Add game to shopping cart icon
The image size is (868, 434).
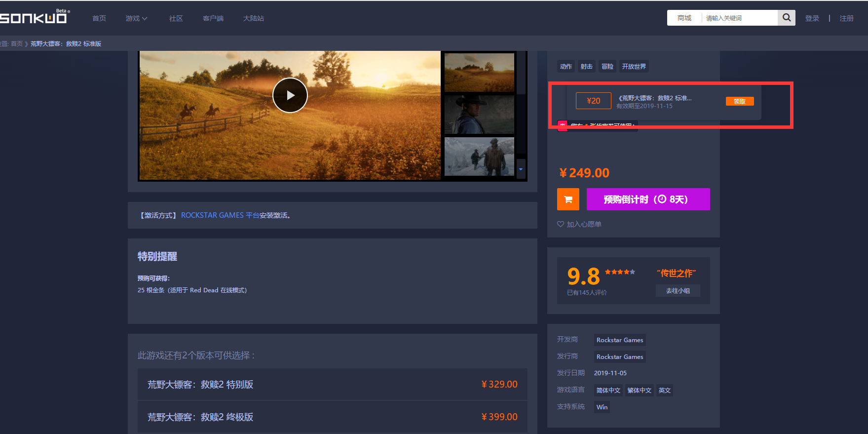[x=568, y=199]
